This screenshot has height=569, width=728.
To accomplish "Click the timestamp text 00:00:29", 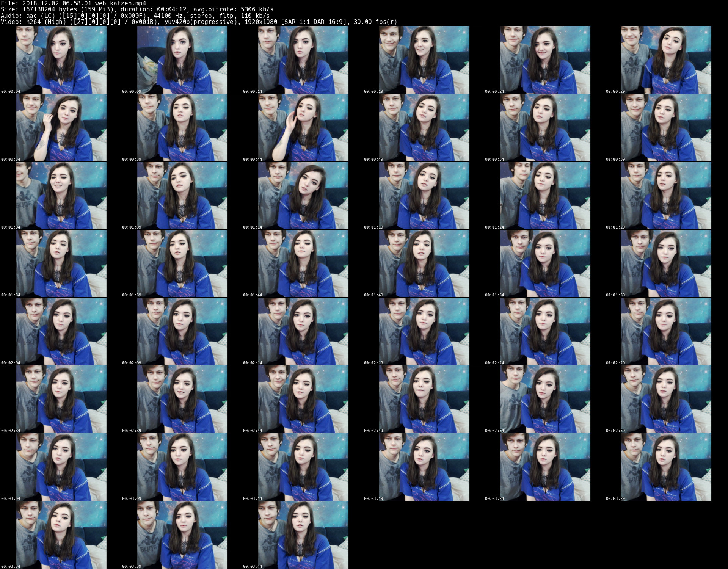I will click(x=615, y=92).
